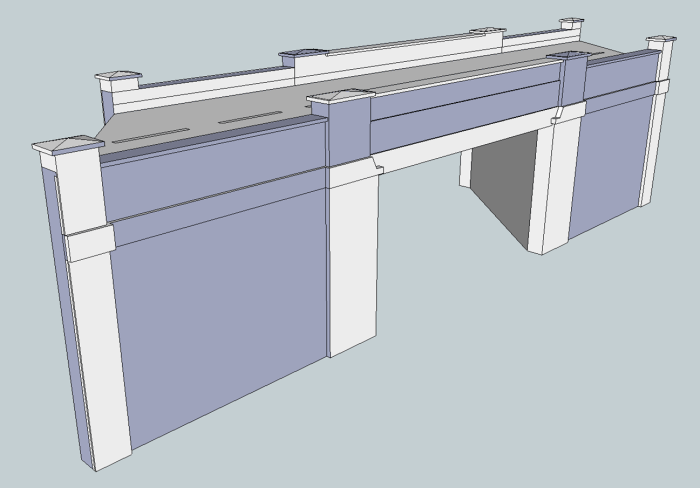
Task: Click the far-right corner pillar cap
Action: point(661,40)
